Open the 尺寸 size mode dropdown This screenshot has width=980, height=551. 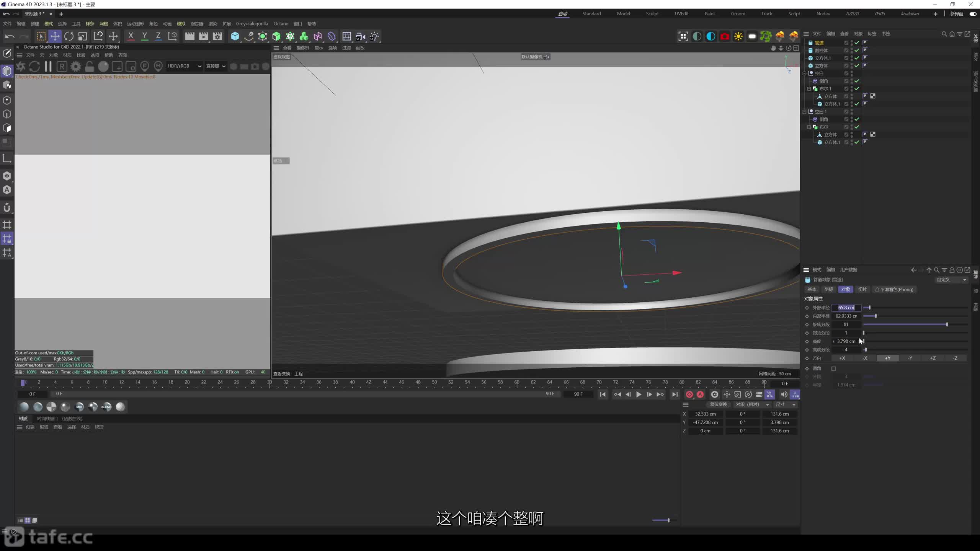point(785,404)
